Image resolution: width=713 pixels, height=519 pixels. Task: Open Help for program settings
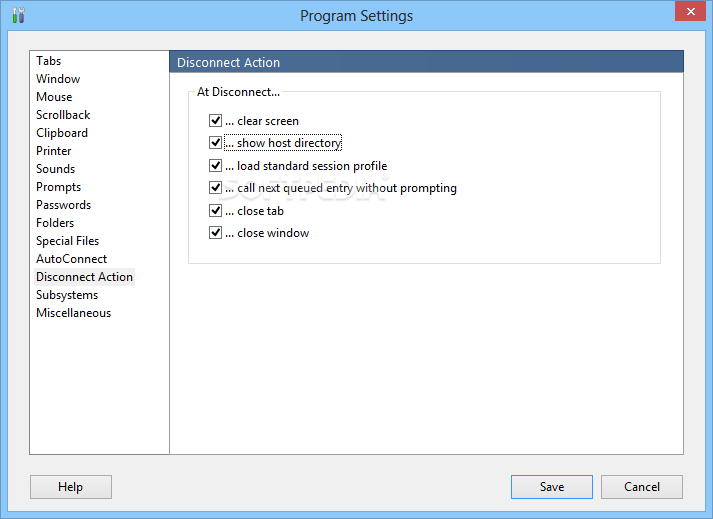coord(70,487)
